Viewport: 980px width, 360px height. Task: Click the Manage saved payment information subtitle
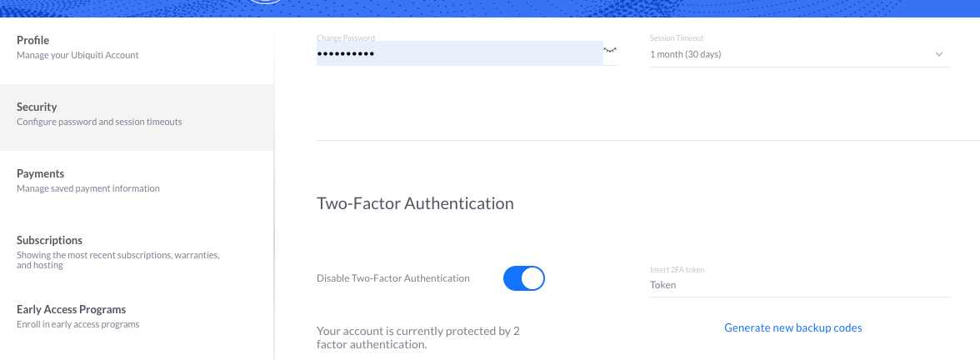[88, 188]
